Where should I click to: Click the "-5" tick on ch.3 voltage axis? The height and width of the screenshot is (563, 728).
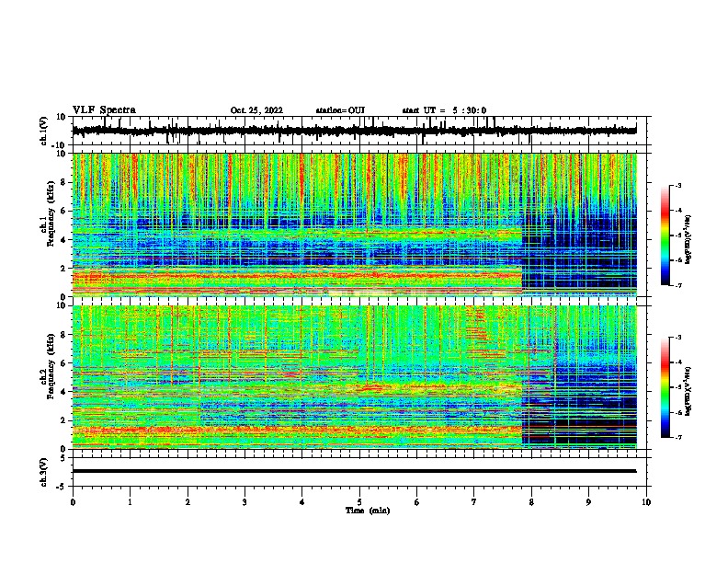click(61, 487)
